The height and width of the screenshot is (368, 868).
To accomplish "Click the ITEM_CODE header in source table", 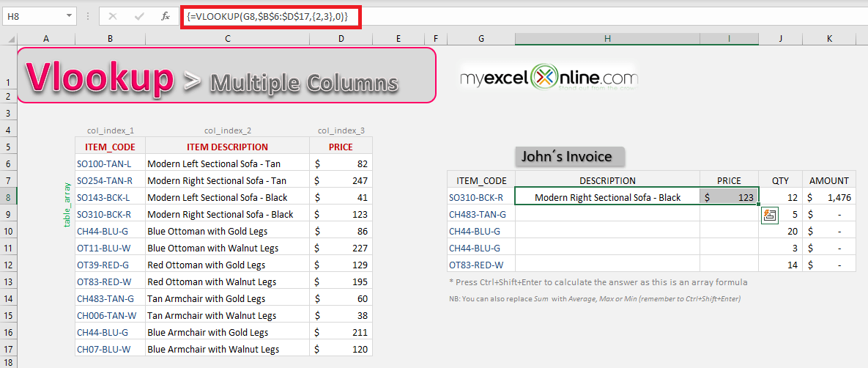I will [x=110, y=147].
